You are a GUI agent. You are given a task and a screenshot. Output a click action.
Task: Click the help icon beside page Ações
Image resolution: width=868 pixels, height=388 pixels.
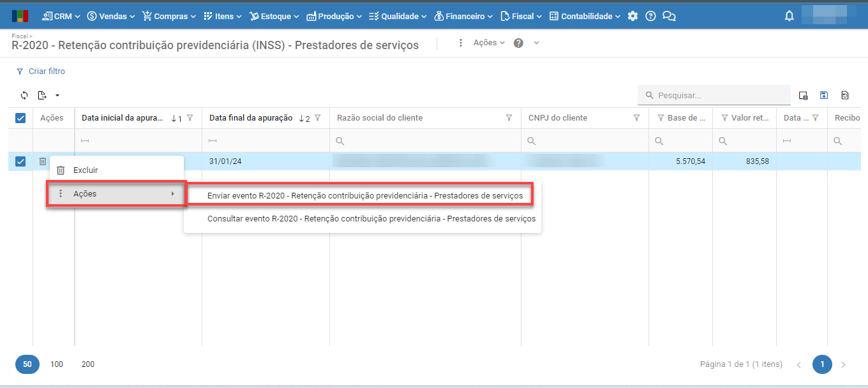(x=518, y=43)
